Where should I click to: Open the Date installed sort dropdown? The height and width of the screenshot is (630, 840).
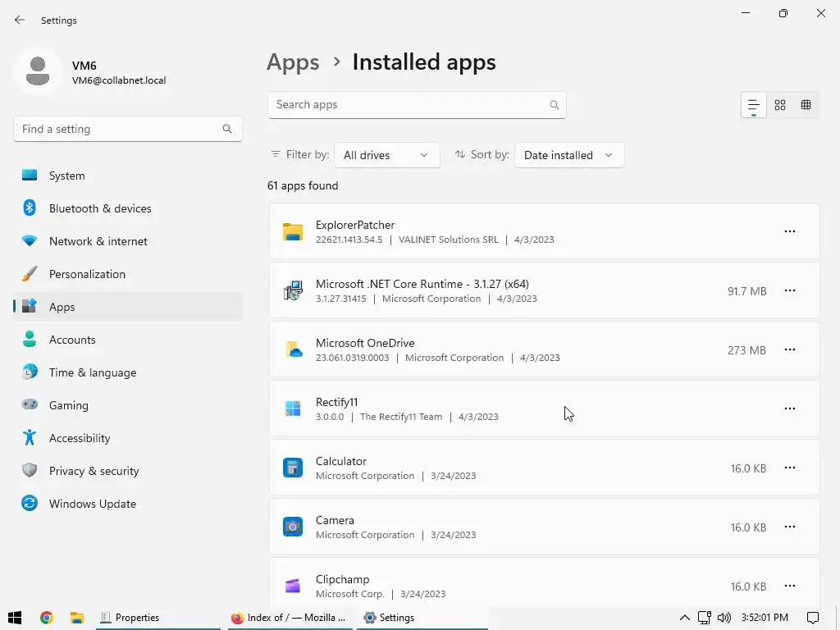coord(568,155)
